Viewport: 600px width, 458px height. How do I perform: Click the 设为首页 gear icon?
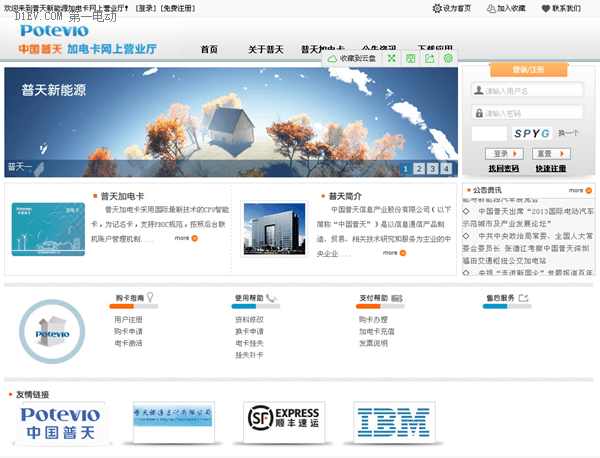437,8
